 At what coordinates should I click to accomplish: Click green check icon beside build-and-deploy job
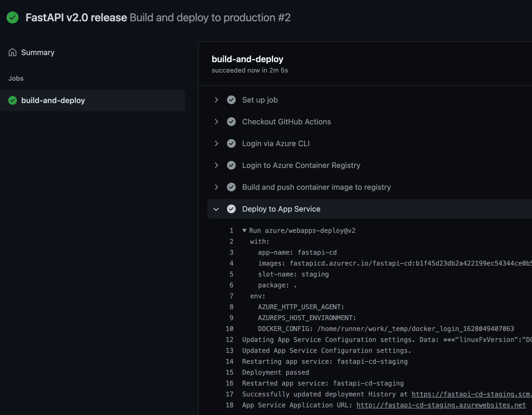point(13,100)
